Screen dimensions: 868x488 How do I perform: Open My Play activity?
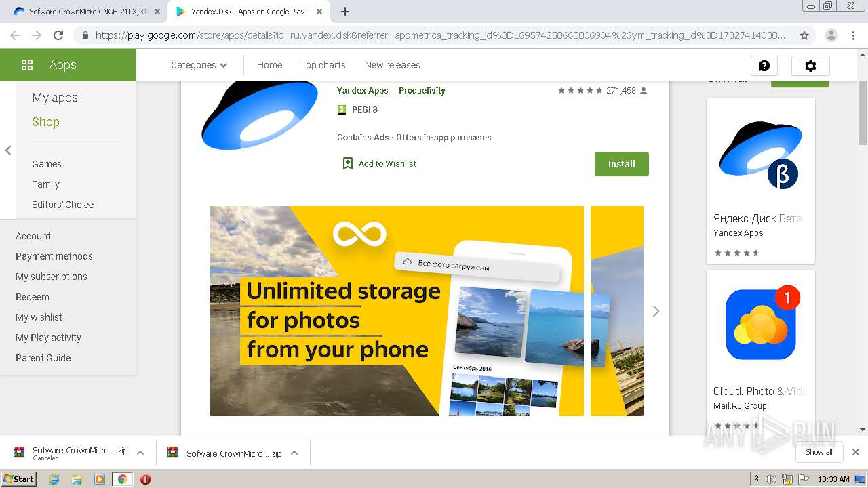click(48, 338)
